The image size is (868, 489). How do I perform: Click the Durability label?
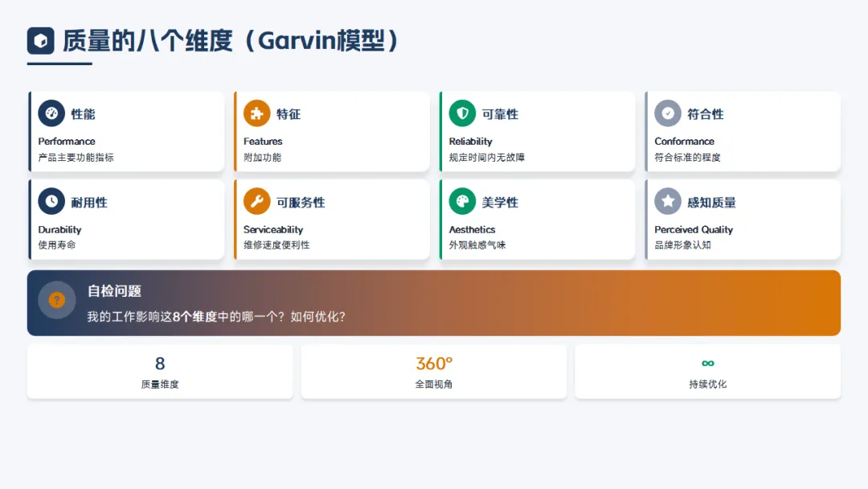click(x=59, y=229)
